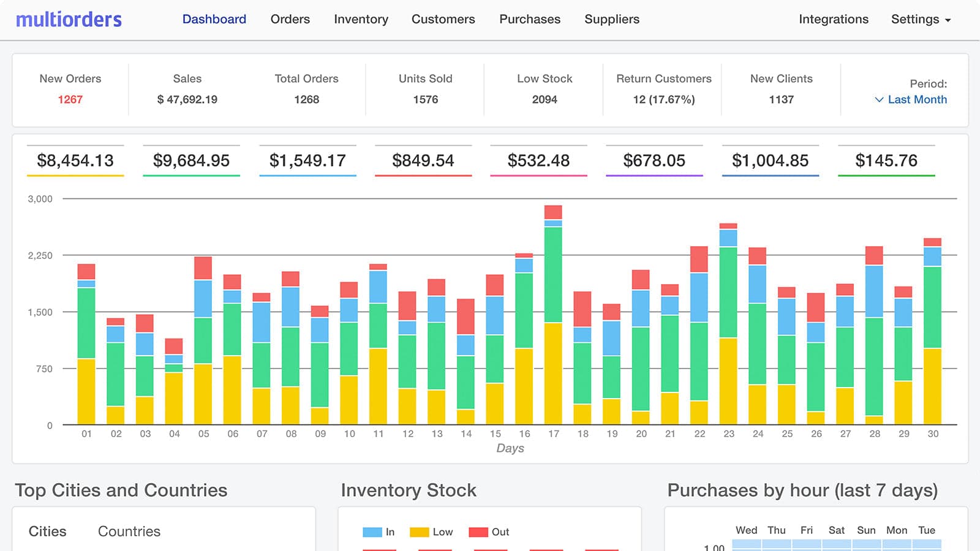This screenshot has width=980, height=551.
Task: Toggle the $9,684.95 green series tab
Action: [191, 160]
